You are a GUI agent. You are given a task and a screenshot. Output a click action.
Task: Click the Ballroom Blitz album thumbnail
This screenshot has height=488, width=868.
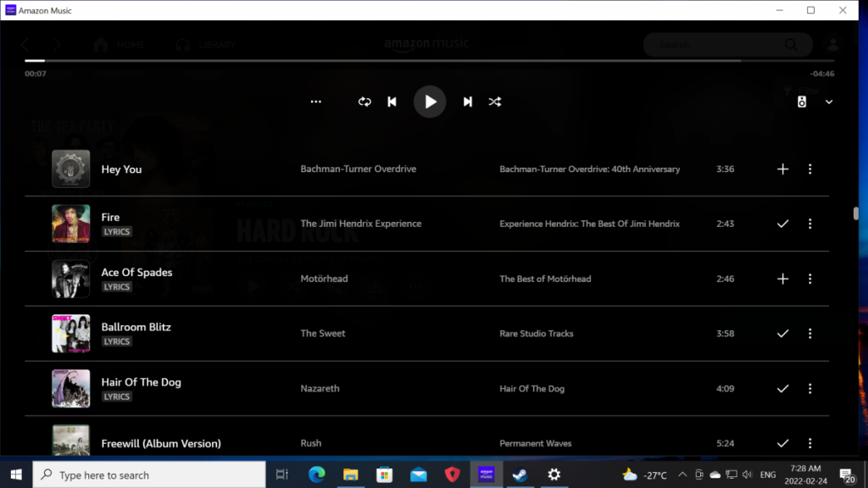[x=71, y=334]
